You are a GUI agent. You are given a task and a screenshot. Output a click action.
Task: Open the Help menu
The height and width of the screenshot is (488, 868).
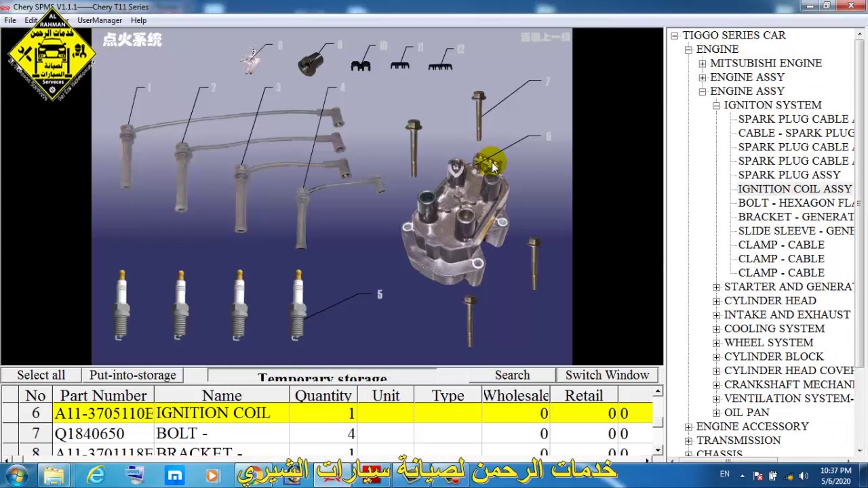138,20
